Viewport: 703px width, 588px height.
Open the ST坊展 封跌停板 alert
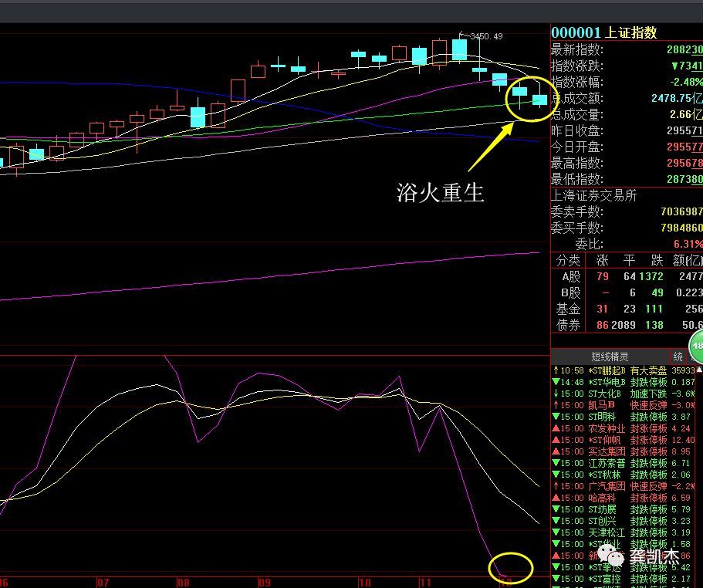point(624,509)
